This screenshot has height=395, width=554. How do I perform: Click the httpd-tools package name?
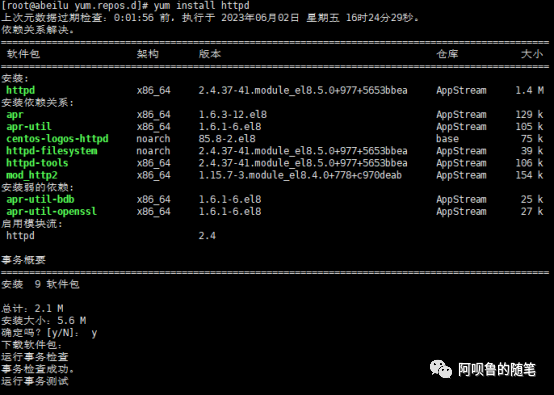coord(37,163)
